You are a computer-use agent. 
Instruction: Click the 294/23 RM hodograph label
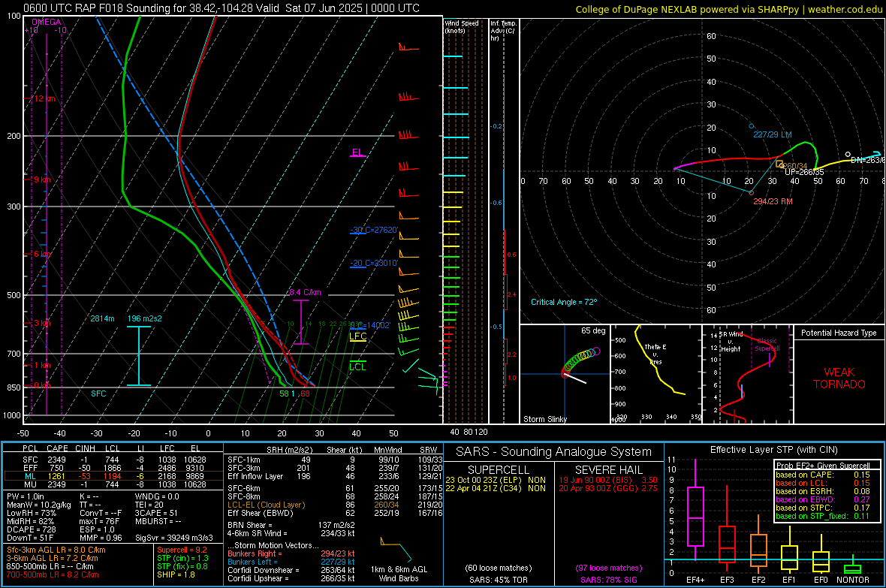[x=773, y=201]
